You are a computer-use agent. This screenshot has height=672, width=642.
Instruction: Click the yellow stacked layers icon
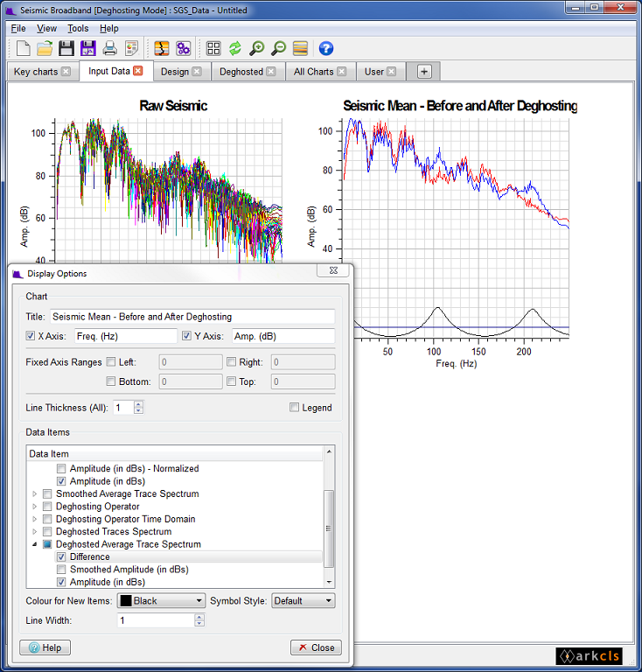(x=300, y=48)
